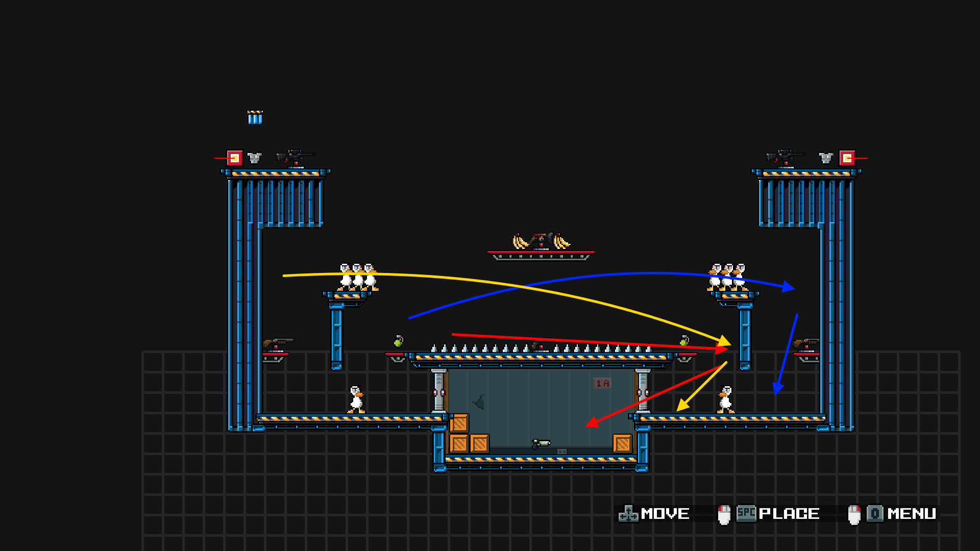Click the blue striped item box floating above left tower

coord(255,117)
